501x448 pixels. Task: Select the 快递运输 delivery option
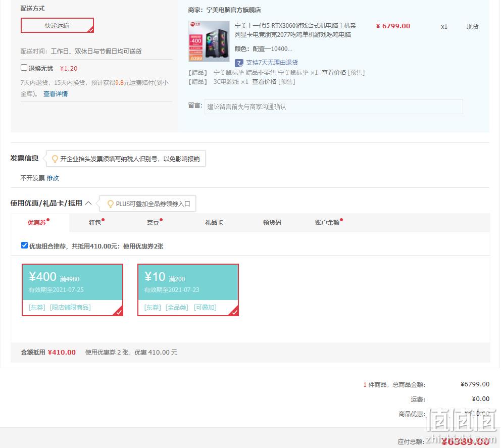point(57,25)
